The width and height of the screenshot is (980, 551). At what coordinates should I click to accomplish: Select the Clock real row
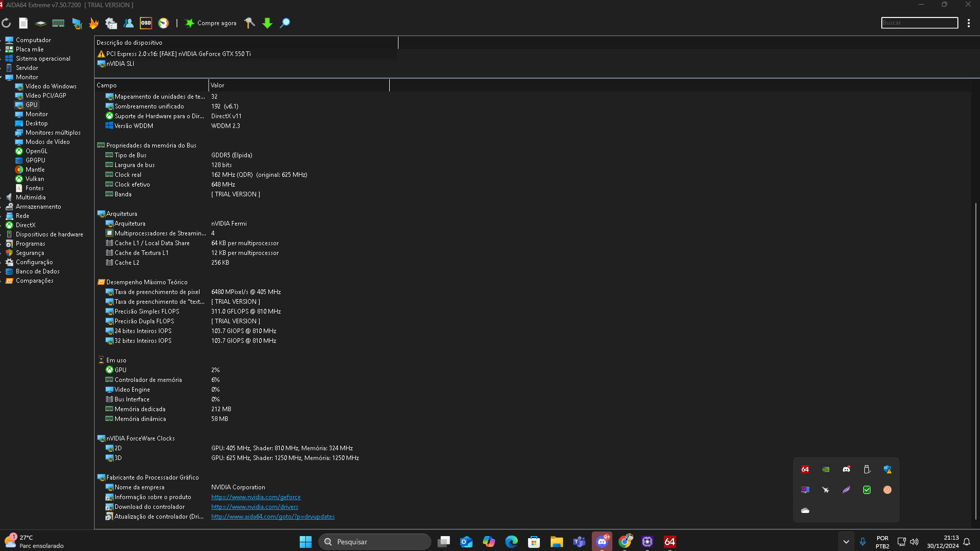pos(206,175)
